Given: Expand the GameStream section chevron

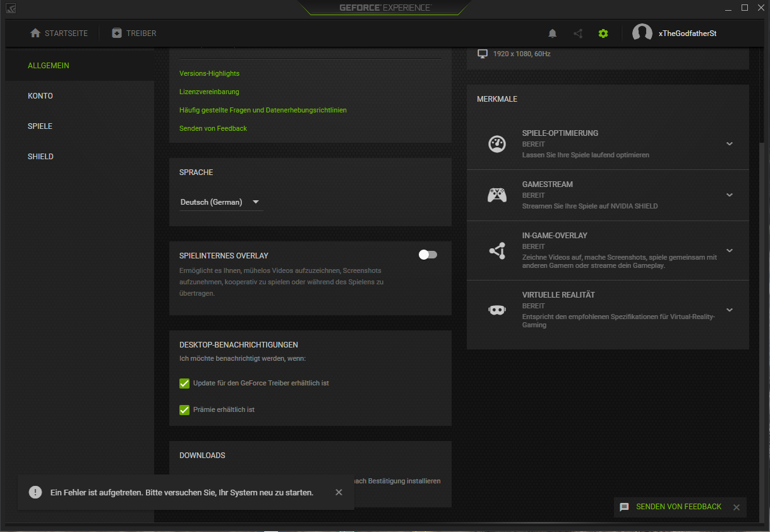Looking at the screenshot, I should [x=730, y=195].
